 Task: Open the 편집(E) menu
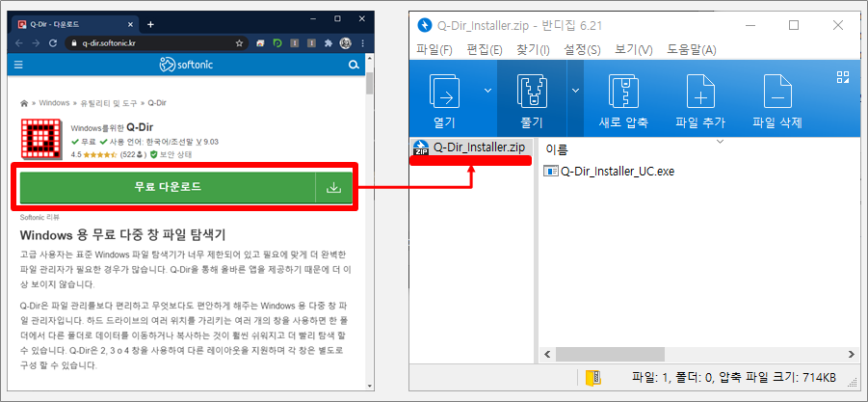[x=485, y=50]
